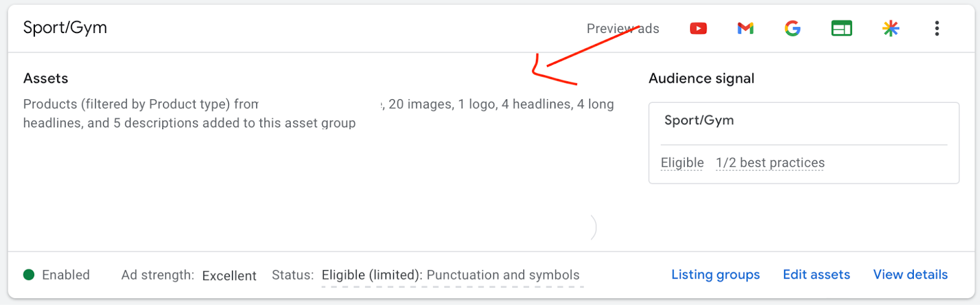Image resolution: width=980 pixels, height=305 pixels.
Task: Open the Discover asterisk preview icon
Action: click(891, 28)
